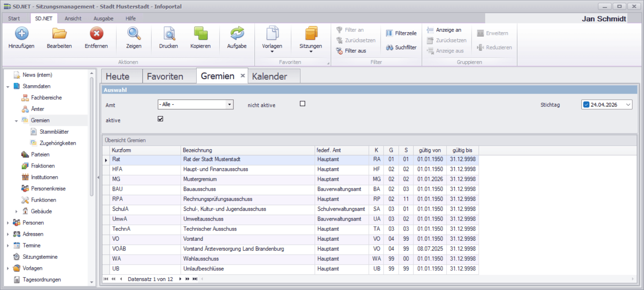Open the Ansicht ribbon tab
Viewport: 644px width, 290px height.
click(x=73, y=19)
